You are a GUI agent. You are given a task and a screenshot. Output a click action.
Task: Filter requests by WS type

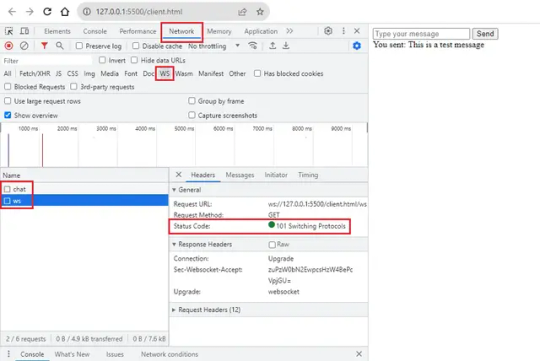pyautogui.click(x=165, y=74)
